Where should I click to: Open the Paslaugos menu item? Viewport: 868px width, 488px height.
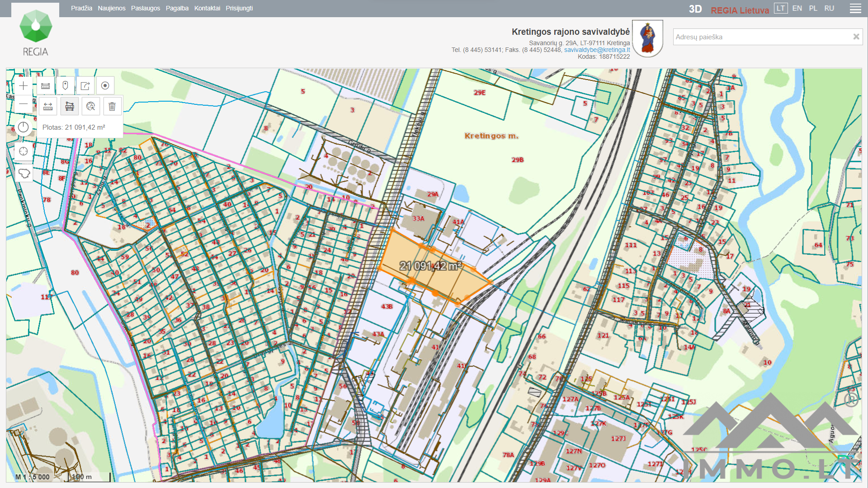(146, 8)
